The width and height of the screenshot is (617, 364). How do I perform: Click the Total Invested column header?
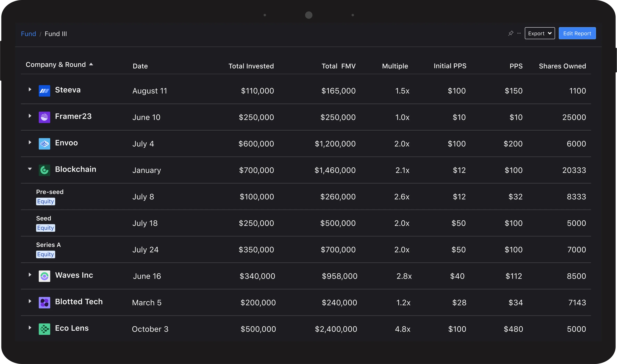click(x=251, y=66)
